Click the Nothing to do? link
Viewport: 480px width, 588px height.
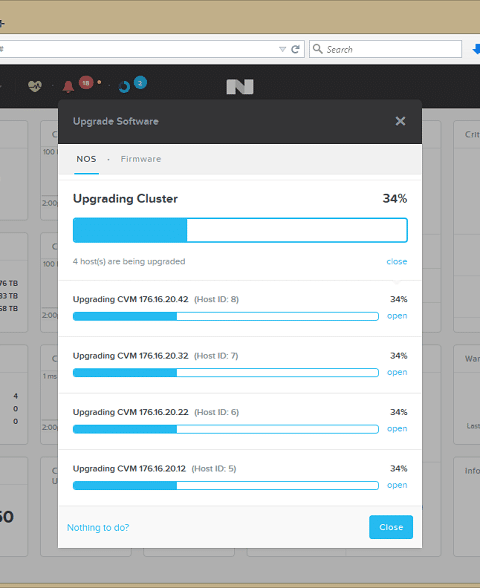pyautogui.click(x=98, y=528)
